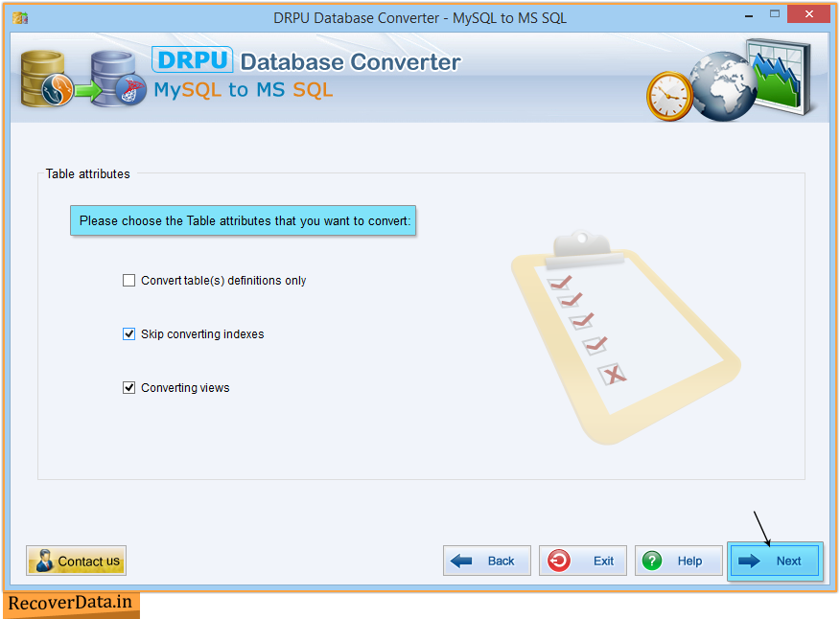Click the 'Table attributes' group title
The height and width of the screenshot is (619, 840).
click(x=88, y=174)
